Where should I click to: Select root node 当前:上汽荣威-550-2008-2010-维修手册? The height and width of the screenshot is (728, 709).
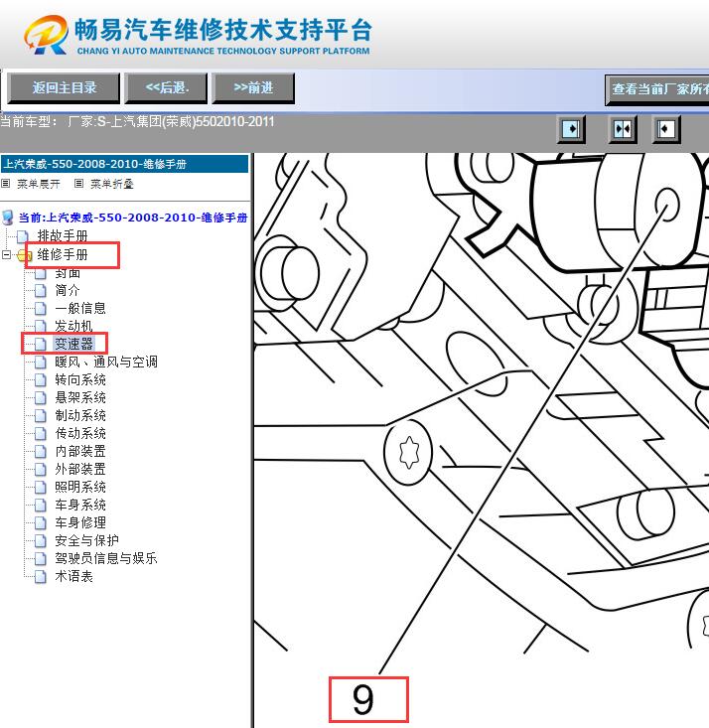pyautogui.click(x=133, y=218)
